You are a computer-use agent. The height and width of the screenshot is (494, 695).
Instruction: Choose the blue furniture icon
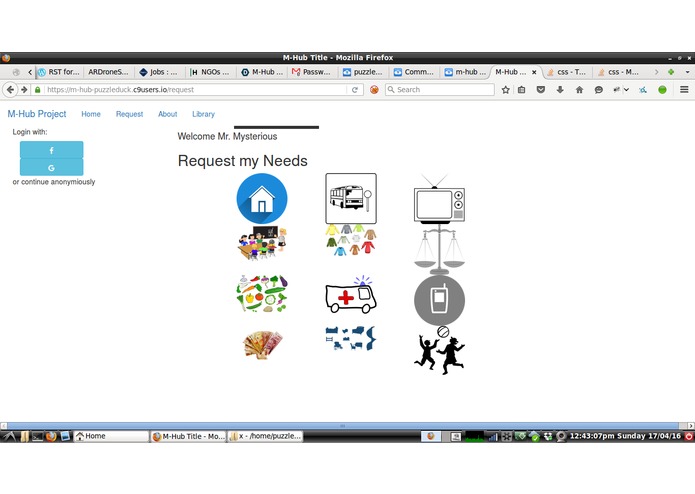(x=351, y=338)
